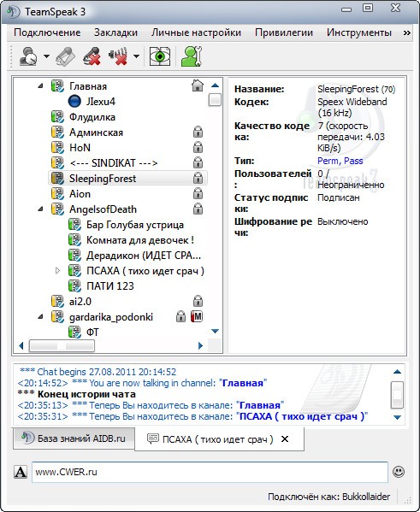This screenshot has height=512, width=420.
Task: Mute the speakers toolbar icon
Action: pyautogui.click(x=118, y=56)
